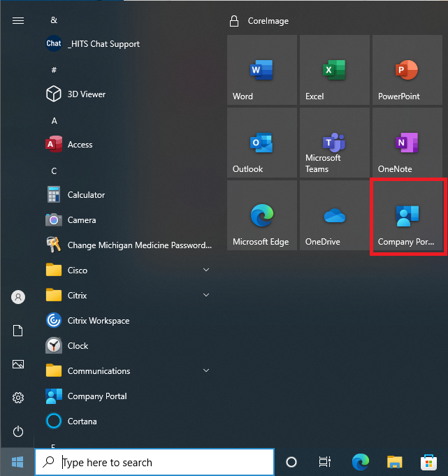This screenshot has width=448, height=476.
Task: Open Calculator from the app list
Action: (x=127, y=194)
